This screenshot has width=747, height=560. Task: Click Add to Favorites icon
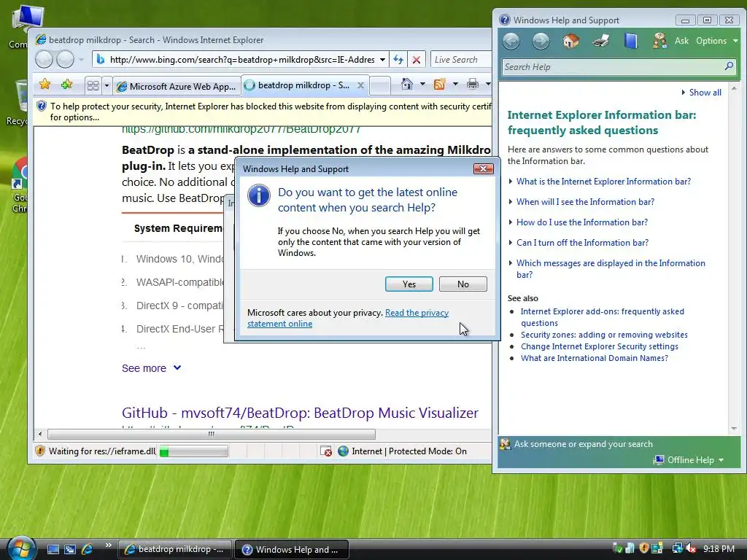pyautogui.click(x=66, y=85)
